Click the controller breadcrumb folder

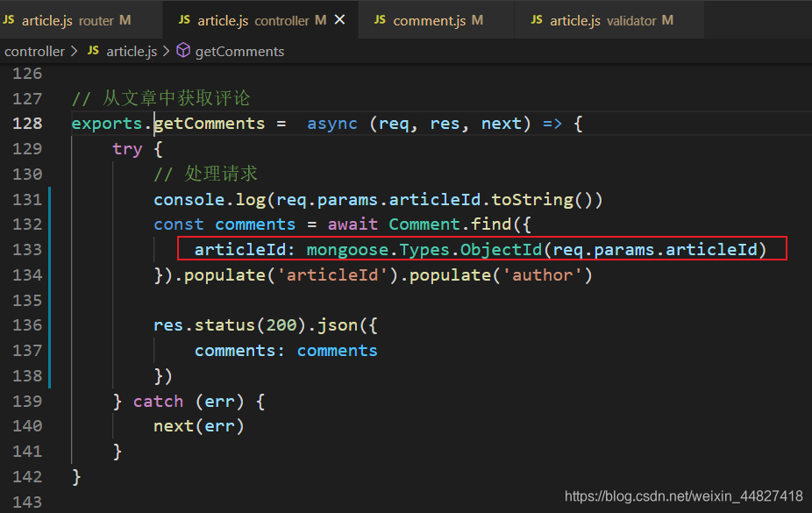pos(34,51)
